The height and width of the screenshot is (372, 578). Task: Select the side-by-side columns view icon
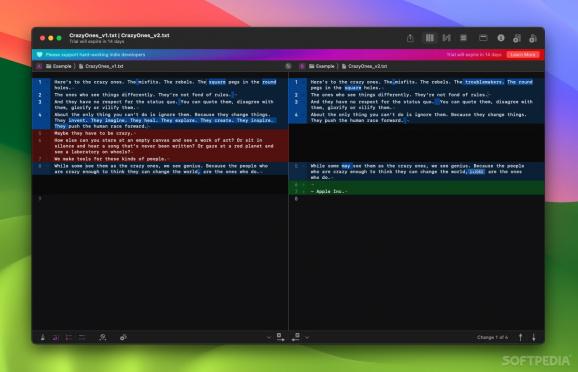429,38
